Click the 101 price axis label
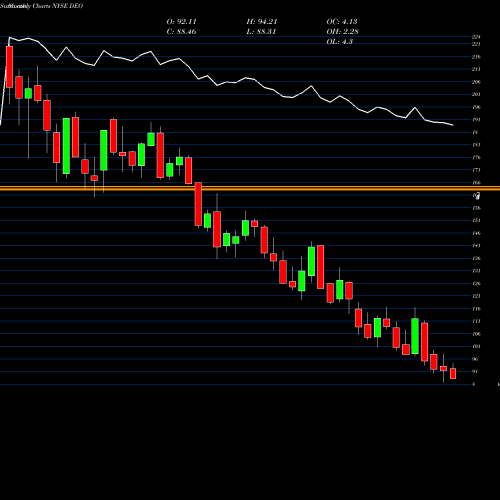Screen dimensions: 500x500 pos(476,346)
